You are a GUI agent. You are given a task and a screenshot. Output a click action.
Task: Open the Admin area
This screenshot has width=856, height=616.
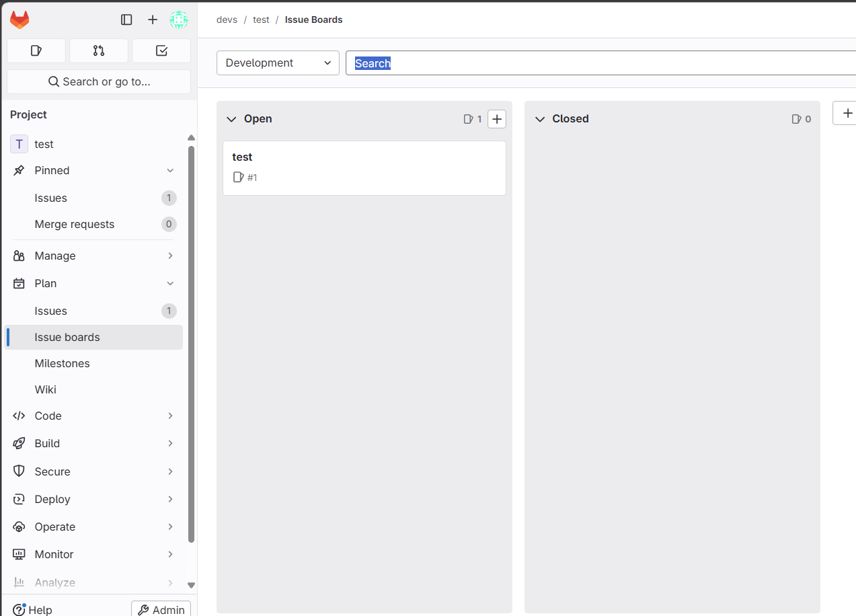coord(161,609)
